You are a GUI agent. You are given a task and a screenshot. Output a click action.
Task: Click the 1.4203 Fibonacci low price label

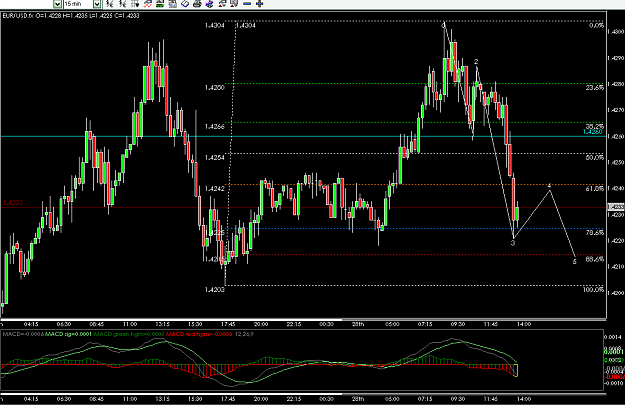click(x=214, y=290)
